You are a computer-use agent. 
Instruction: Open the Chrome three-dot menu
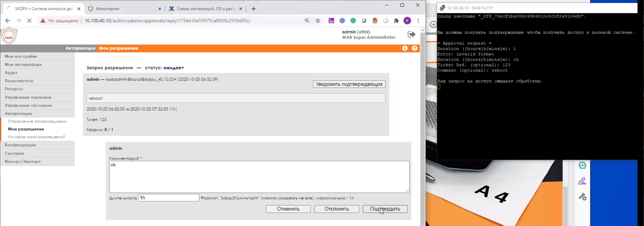[418, 21]
